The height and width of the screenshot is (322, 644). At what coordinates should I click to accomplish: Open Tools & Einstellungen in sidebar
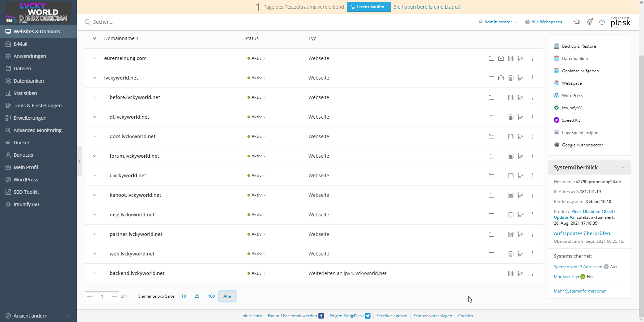pos(37,106)
